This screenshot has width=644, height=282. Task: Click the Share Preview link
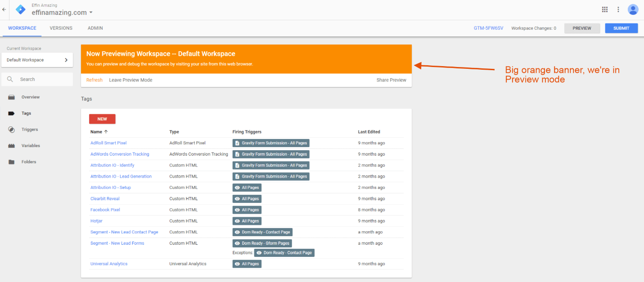[391, 80]
